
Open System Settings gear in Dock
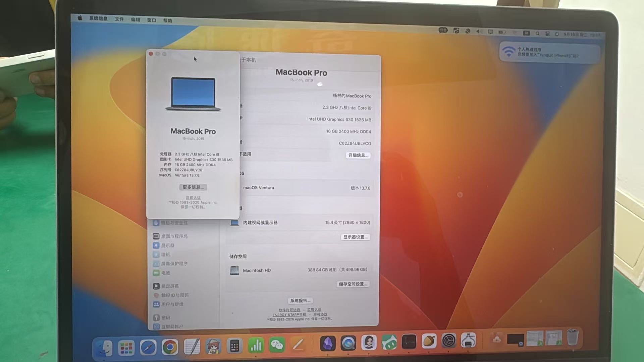[448, 341]
